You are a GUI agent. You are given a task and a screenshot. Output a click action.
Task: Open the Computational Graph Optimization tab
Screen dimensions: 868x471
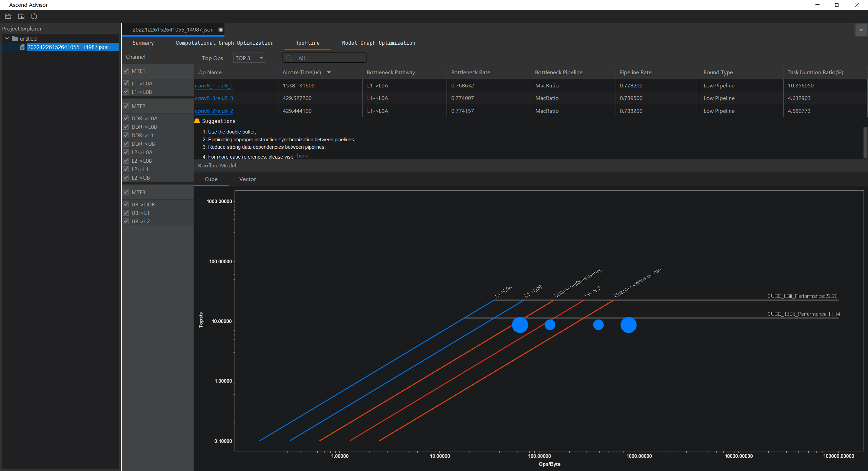click(224, 43)
